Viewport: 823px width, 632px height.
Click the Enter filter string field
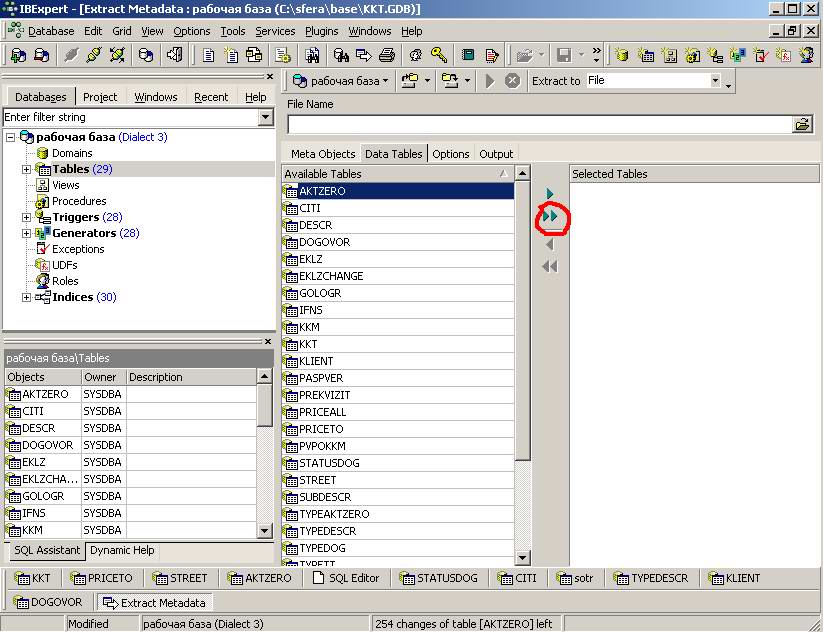(x=131, y=117)
